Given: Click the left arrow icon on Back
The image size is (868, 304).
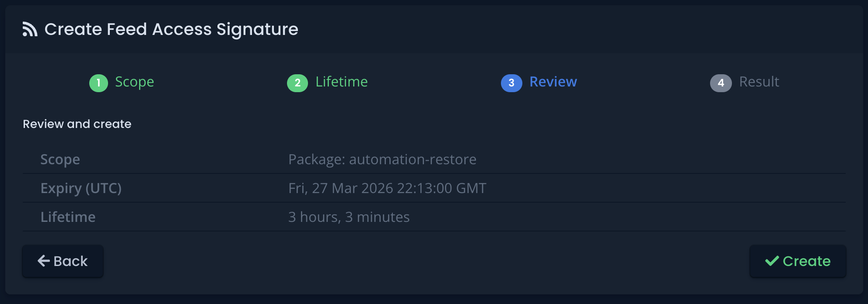Looking at the screenshot, I should tap(44, 261).
